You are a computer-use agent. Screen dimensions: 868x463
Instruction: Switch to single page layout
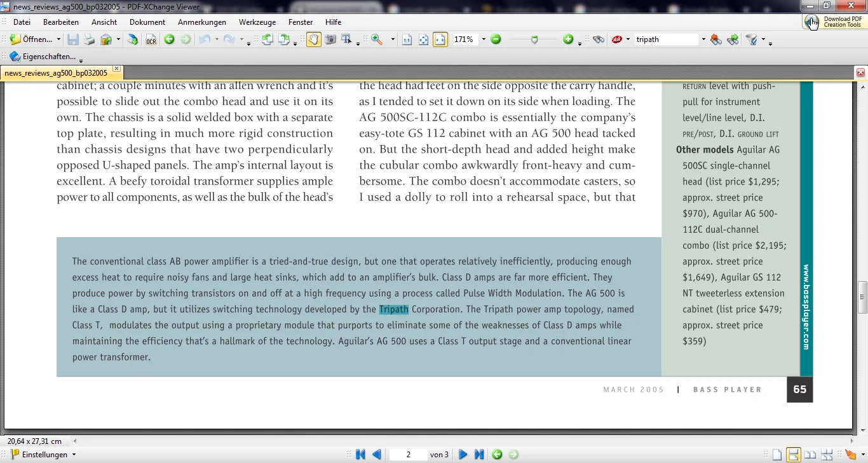(776, 454)
